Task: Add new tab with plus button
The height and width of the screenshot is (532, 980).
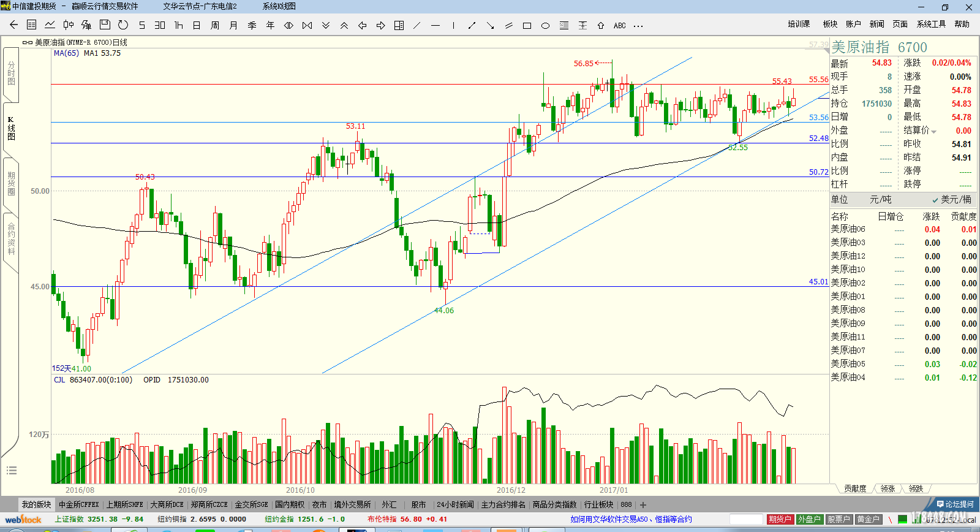Action: click(643, 505)
